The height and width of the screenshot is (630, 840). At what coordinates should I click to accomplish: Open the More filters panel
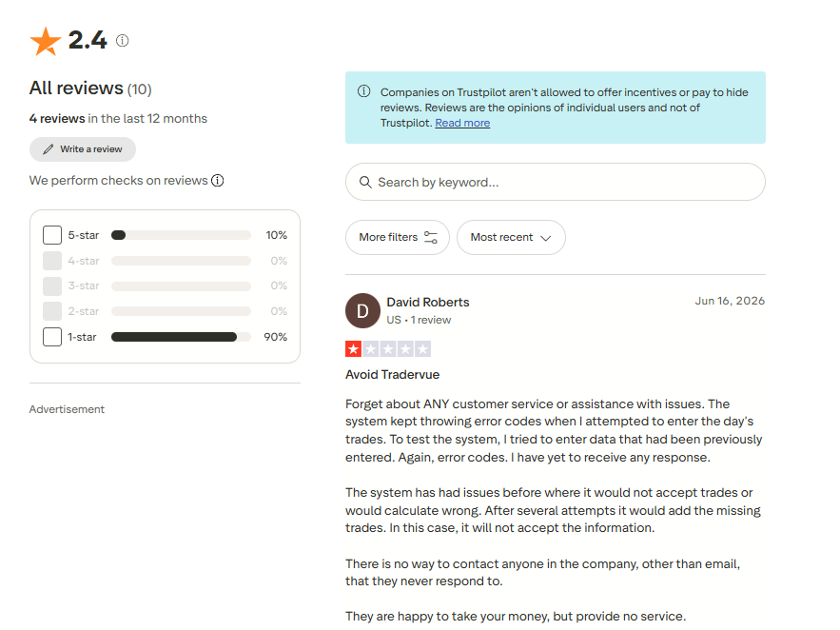point(398,237)
